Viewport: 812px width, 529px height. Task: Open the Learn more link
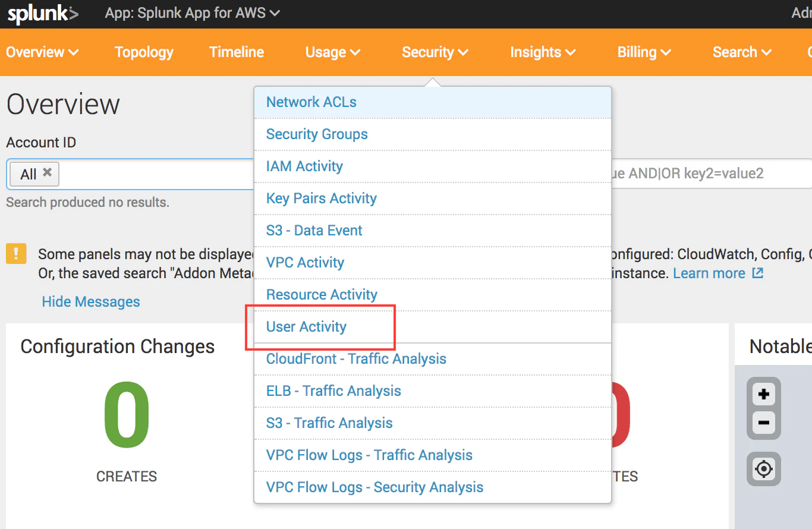(x=709, y=273)
